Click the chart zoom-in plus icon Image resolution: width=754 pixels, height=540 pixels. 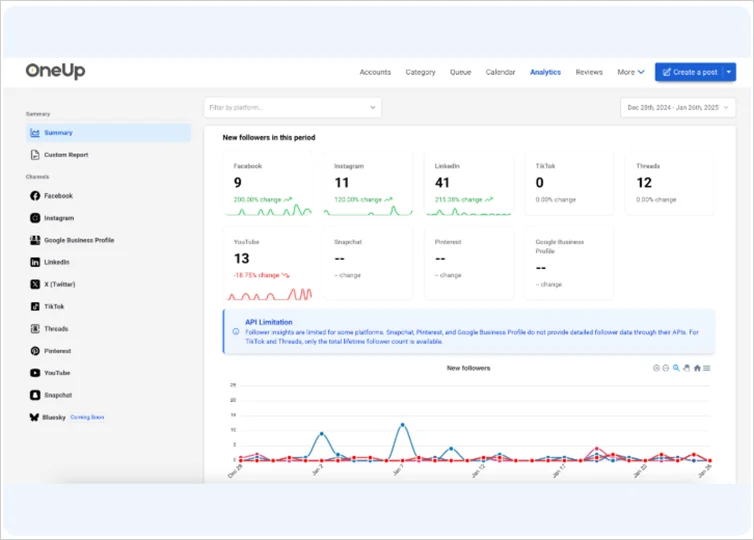coord(657,368)
